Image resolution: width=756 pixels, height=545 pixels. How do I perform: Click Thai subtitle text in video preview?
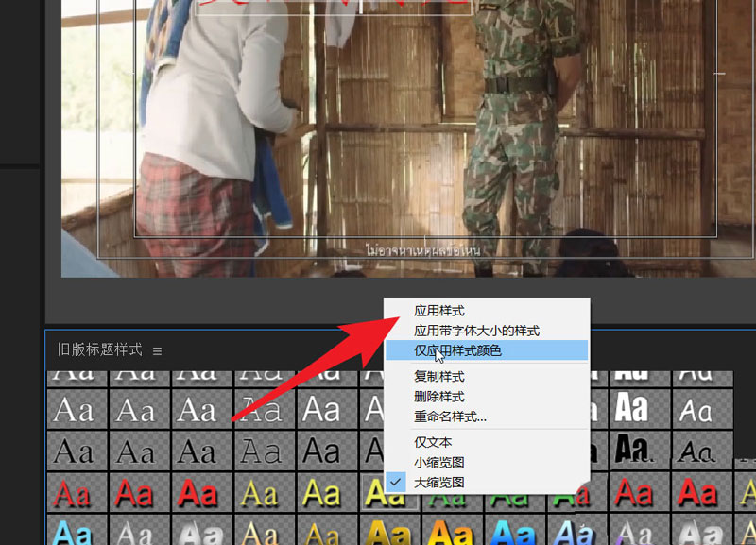tap(422, 251)
